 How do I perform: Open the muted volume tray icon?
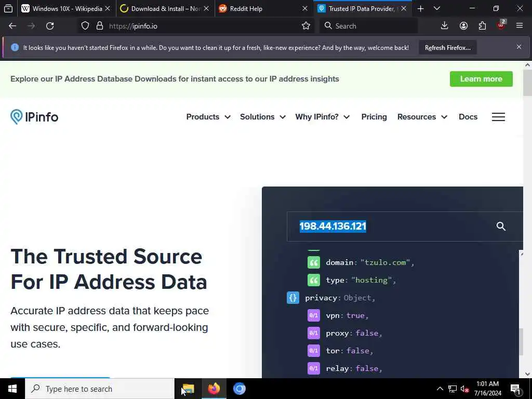tap(465, 389)
